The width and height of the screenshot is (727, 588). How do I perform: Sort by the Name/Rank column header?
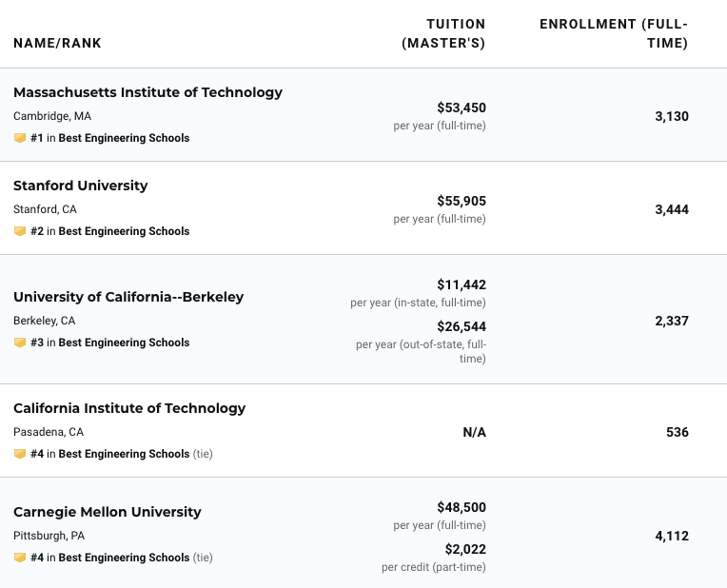(57, 43)
